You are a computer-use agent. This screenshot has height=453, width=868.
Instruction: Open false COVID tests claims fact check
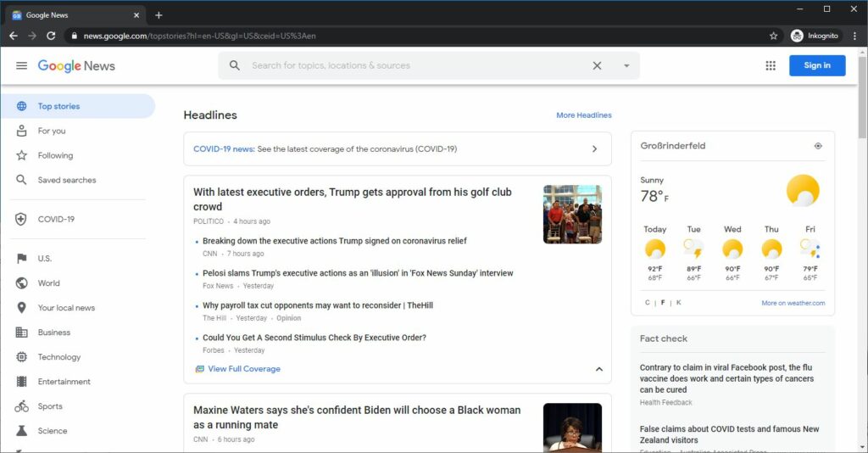tap(730, 434)
